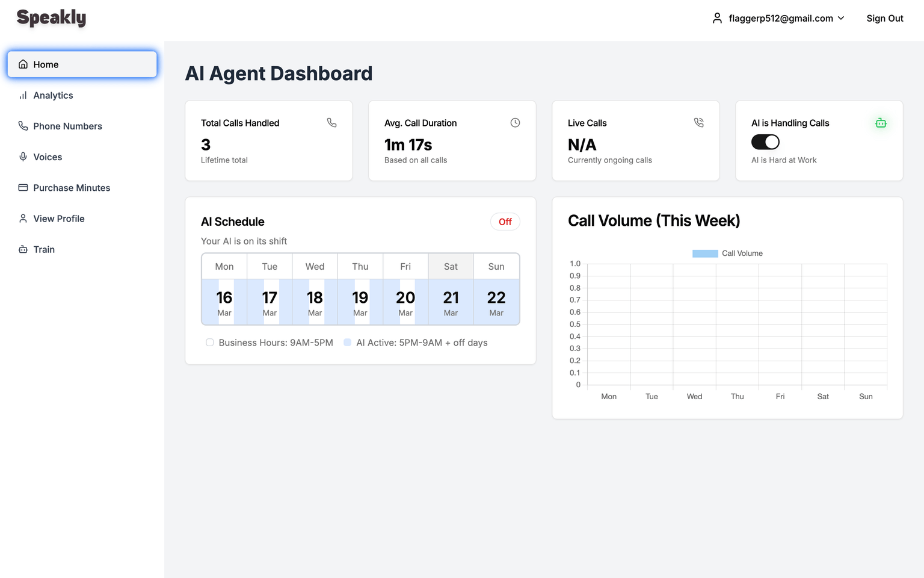Click the AI Schedule heading
The height and width of the screenshot is (578, 924).
click(233, 222)
